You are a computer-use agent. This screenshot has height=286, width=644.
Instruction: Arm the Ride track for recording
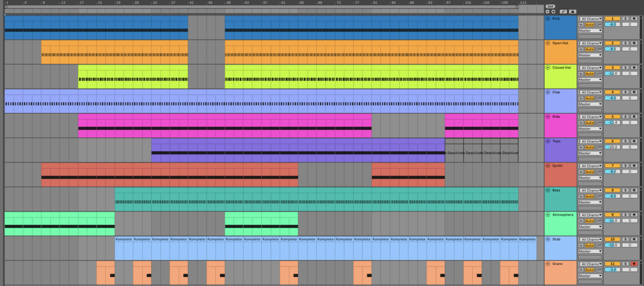pyautogui.click(x=634, y=116)
